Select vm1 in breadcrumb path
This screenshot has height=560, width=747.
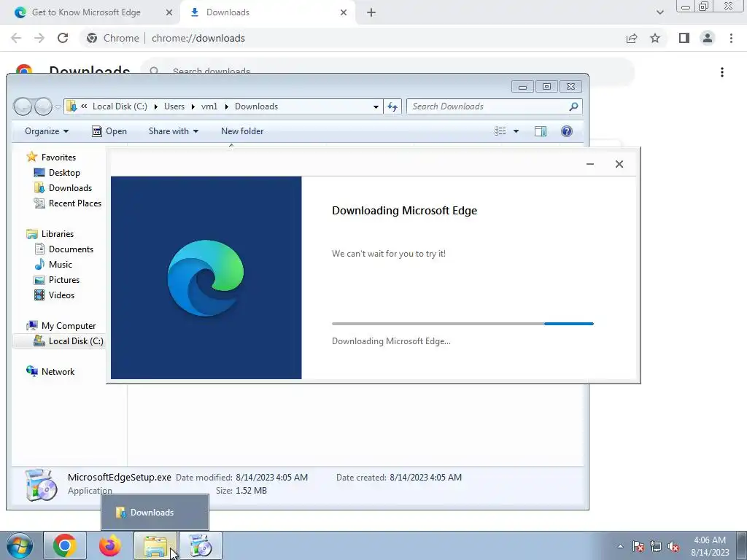point(209,106)
